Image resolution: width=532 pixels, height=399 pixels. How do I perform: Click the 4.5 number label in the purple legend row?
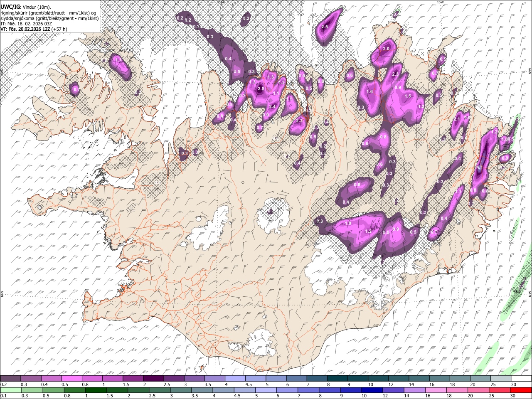click(x=249, y=384)
